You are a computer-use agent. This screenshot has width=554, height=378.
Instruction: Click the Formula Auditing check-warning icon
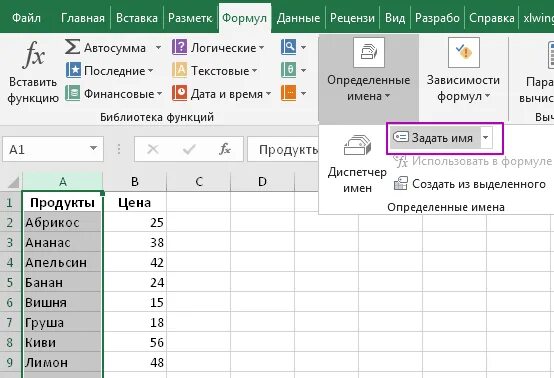[x=464, y=53]
